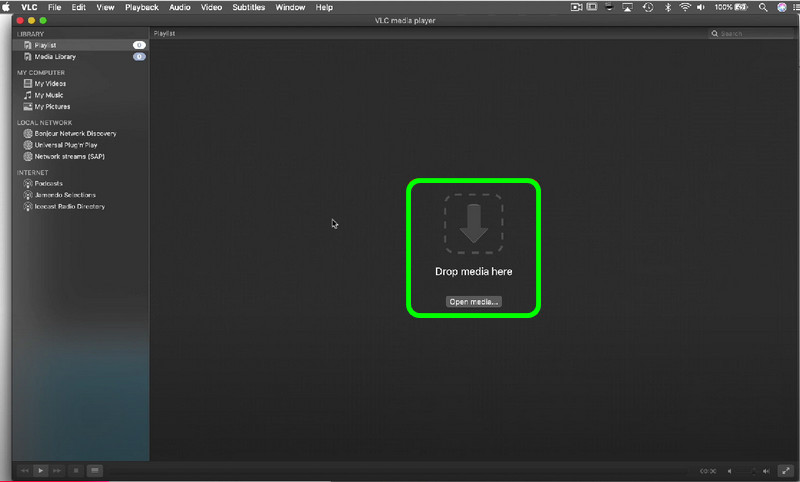Image resolution: width=800 pixels, height=482 pixels.
Task: Open the Playback menu
Action: pyautogui.click(x=141, y=7)
